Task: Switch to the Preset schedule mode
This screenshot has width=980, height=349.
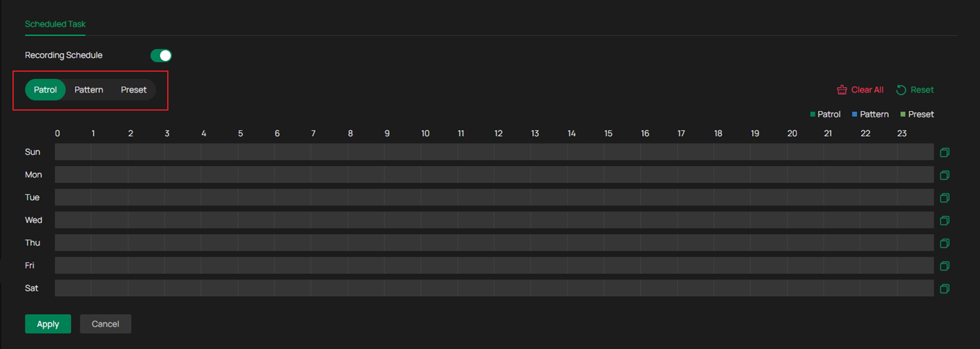Action: coord(134,90)
